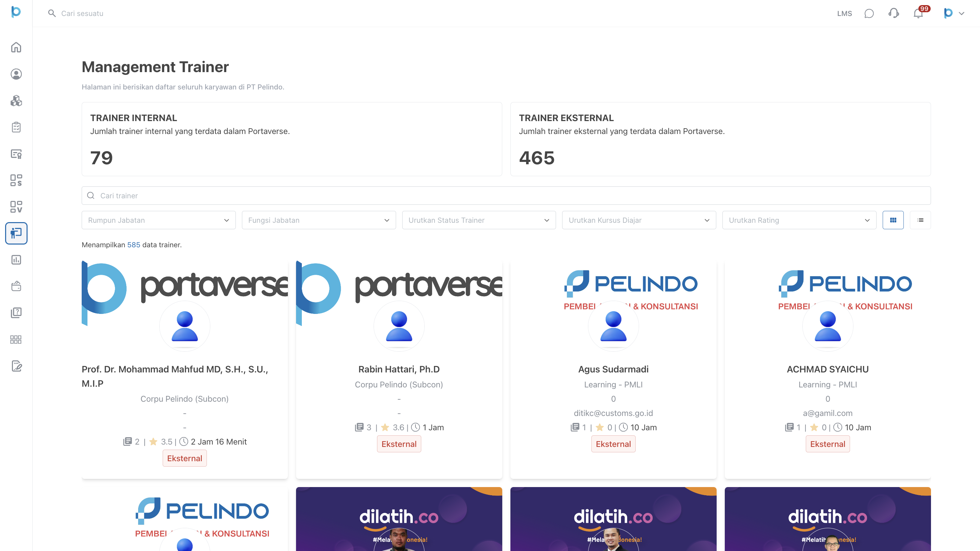Viewport: 980px width, 551px height.
Task: Open the Urutkan Rating dropdown
Action: [799, 220]
